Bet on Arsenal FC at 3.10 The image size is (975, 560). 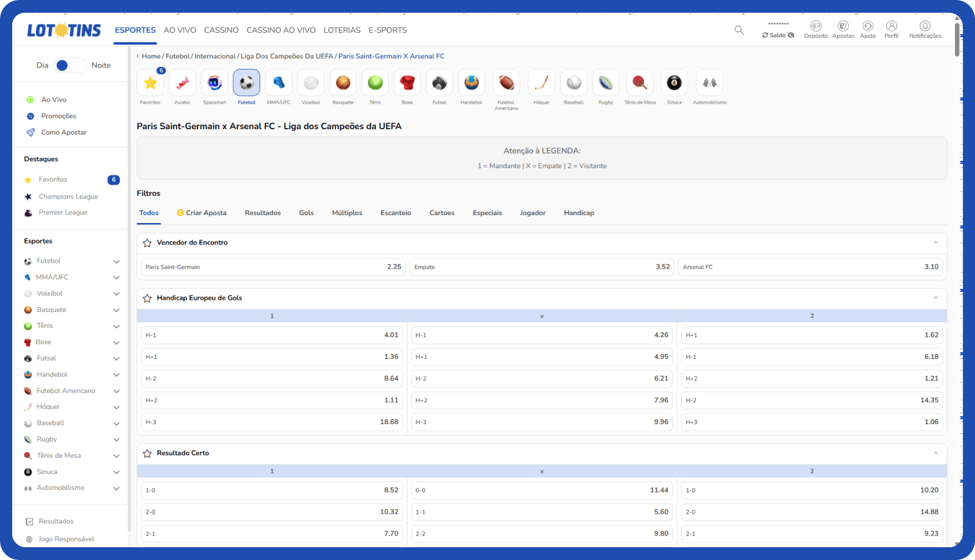[x=810, y=267]
